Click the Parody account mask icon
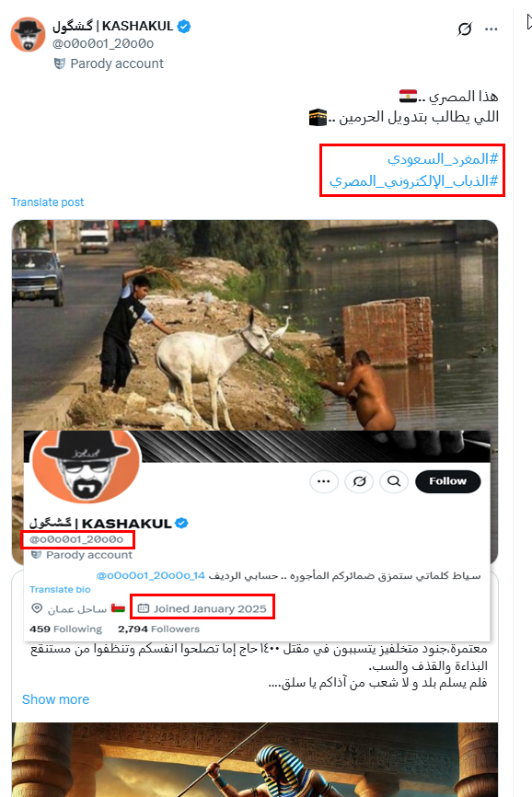Viewport: 532px width, 797px height. click(60, 64)
